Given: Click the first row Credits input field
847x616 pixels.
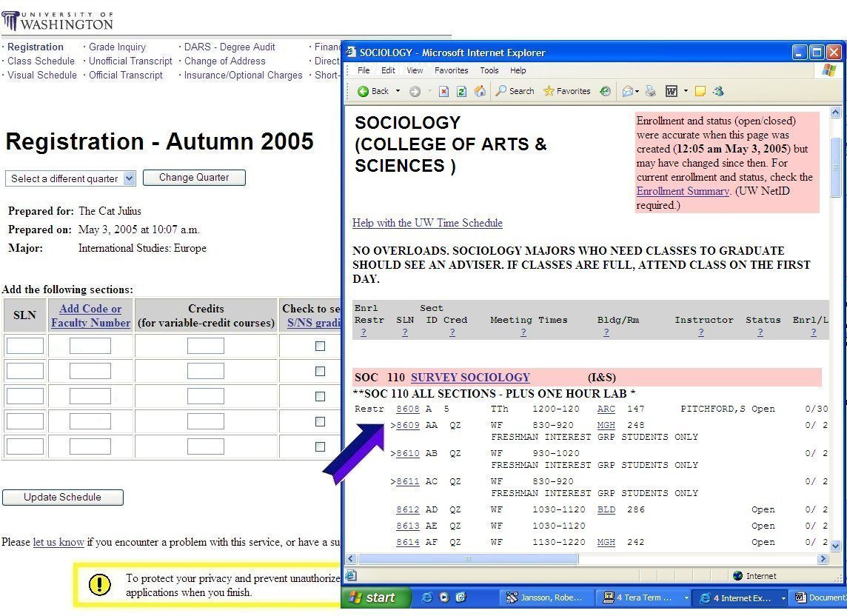Looking at the screenshot, I should [x=206, y=346].
